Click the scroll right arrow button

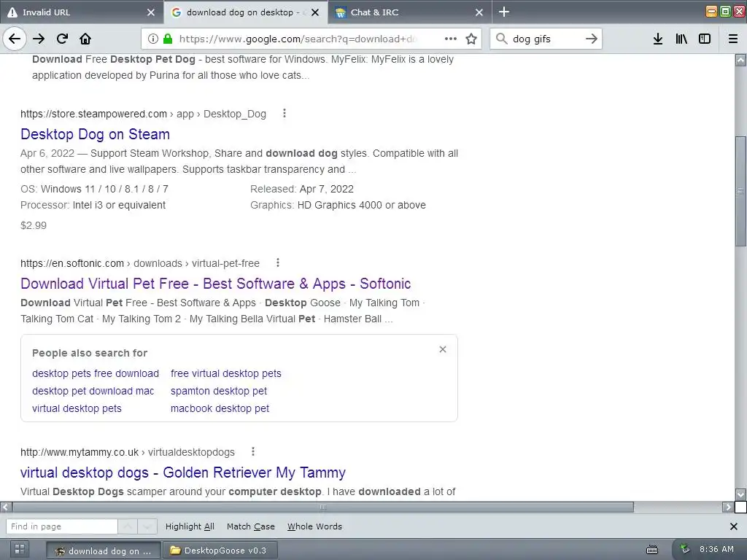[x=727, y=507]
